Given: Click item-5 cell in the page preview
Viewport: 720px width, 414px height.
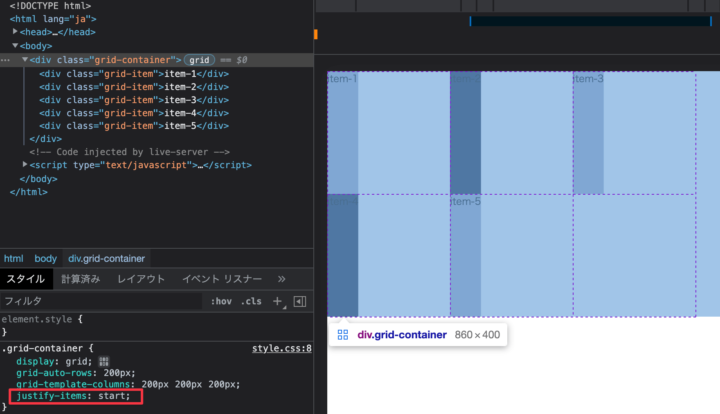Looking at the screenshot, I should pos(466,255).
